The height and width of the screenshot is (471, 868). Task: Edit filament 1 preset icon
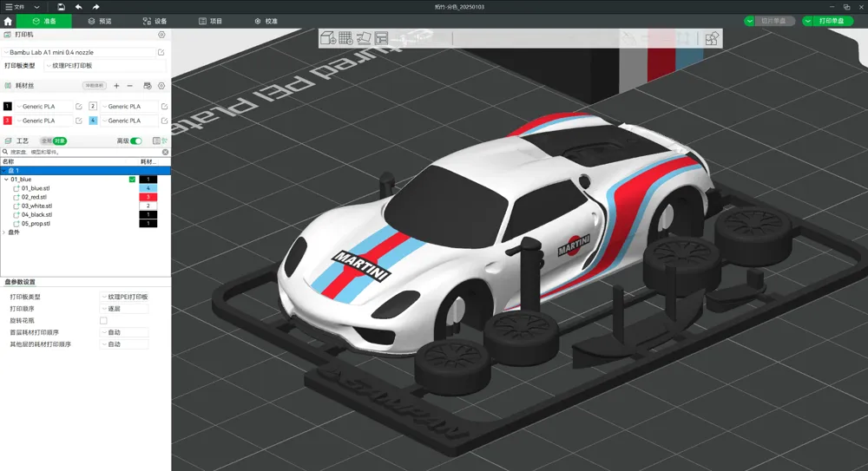pyautogui.click(x=79, y=107)
